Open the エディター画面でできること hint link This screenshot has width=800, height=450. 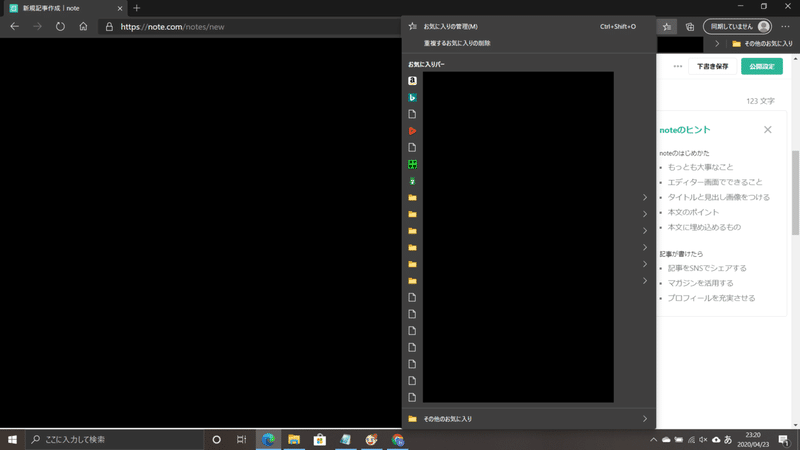coord(715,182)
